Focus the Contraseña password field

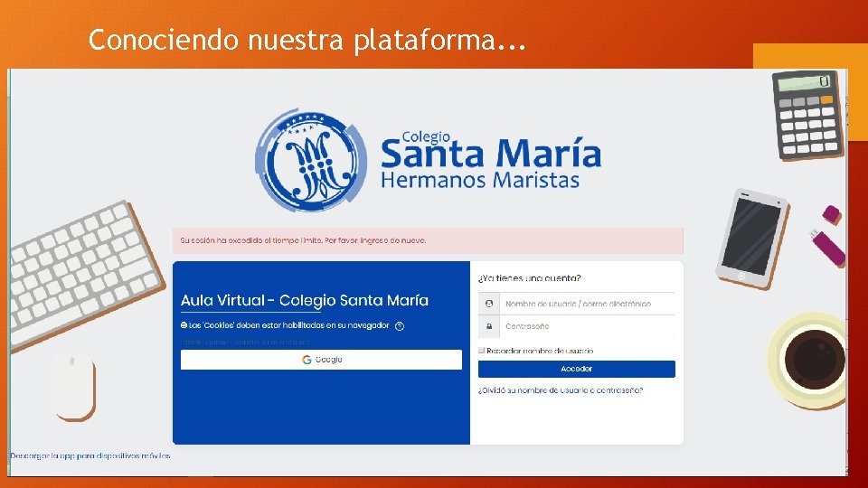tap(587, 326)
